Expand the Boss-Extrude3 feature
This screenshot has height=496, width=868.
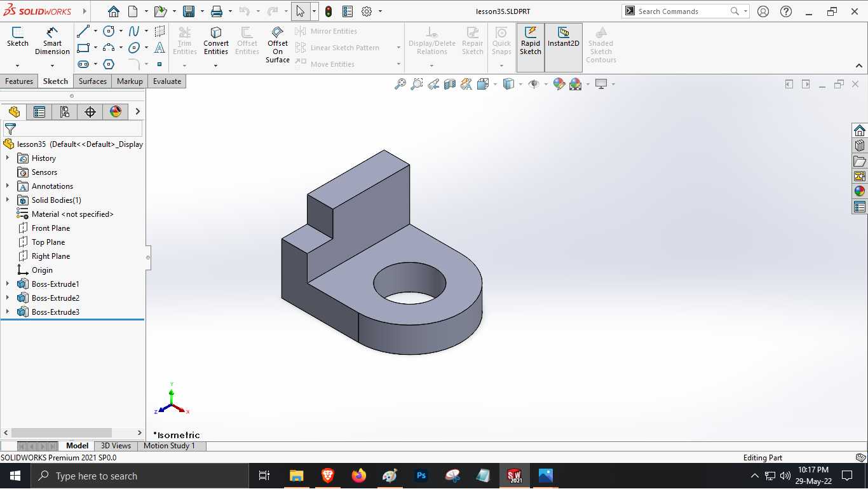tap(8, 312)
